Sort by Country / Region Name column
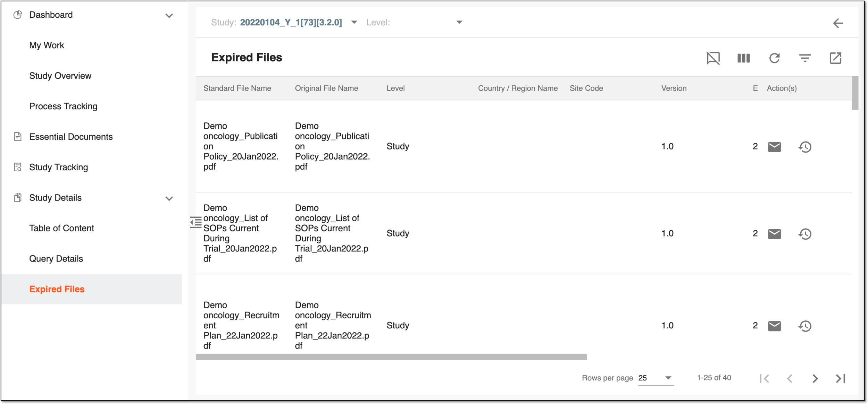The width and height of the screenshot is (868, 404). (518, 88)
